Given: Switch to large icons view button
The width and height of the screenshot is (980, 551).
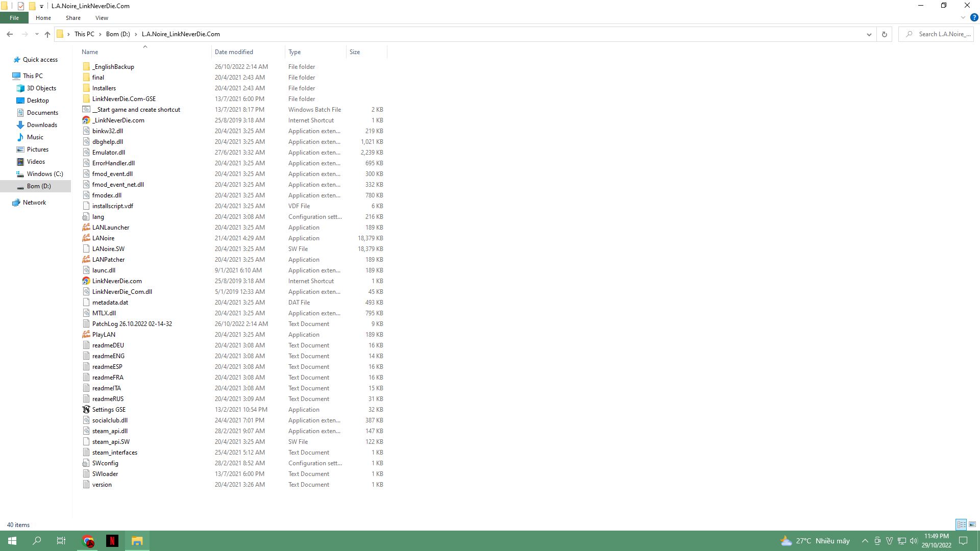Looking at the screenshot, I should pyautogui.click(x=972, y=524).
